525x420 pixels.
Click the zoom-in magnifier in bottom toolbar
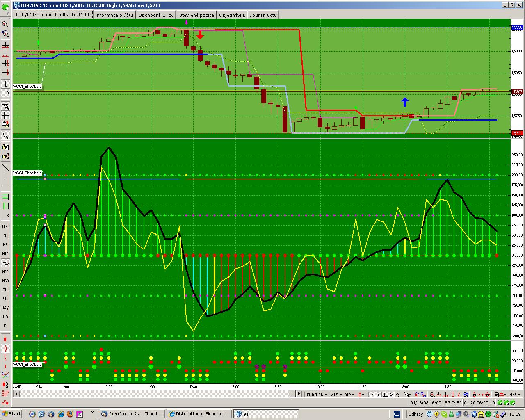coord(432,395)
